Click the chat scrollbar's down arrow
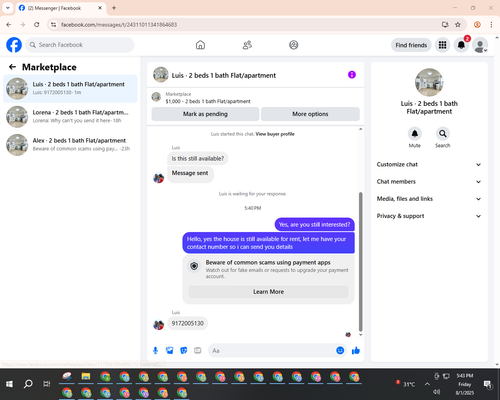Screen dimensions: 500x400 pos(360,335)
